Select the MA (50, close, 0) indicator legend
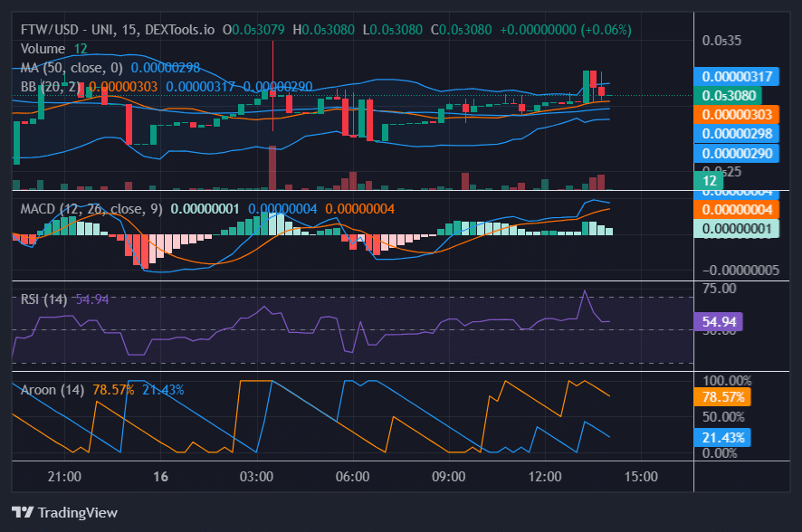Screen dimensions: 802x532 pyautogui.click(x=72, y=68)
